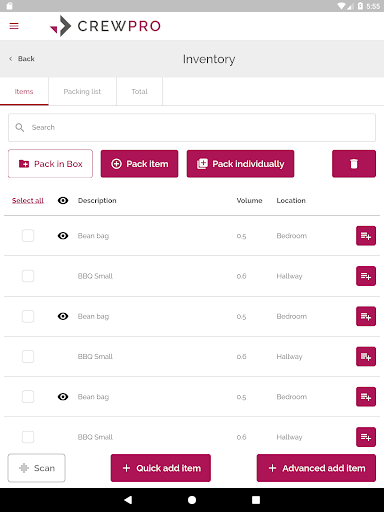Image resolution: width=384 pixels, height=512 pixels.
Task: Toggle the eye icon in table header
Action: [x=63, y=200]
